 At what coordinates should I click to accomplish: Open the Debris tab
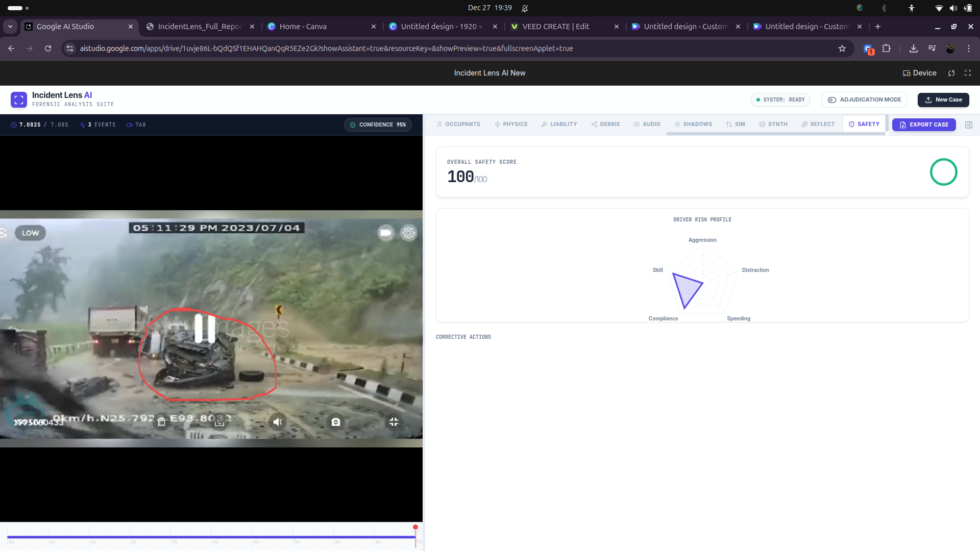coord(605,124)
